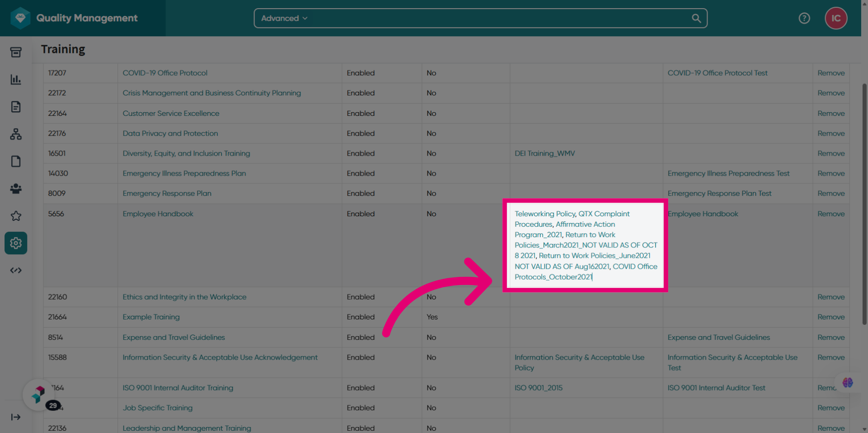This screenshot has width=868, height=433.
Task: Remove the Example Training row
Action: 831,317
